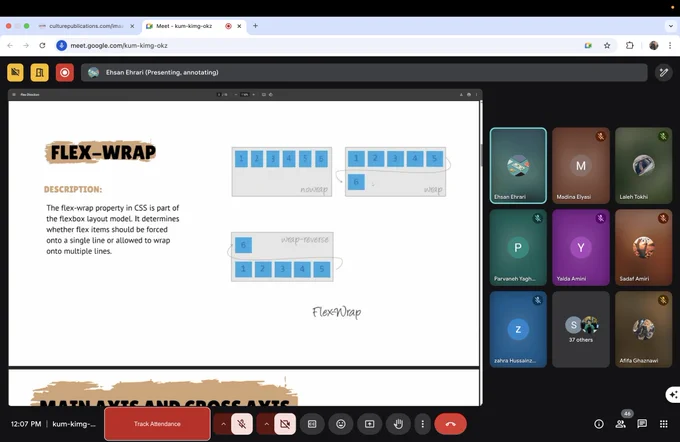
Task: Click the microphone site-permission icon in address bar
Action: tap(62, 45)
